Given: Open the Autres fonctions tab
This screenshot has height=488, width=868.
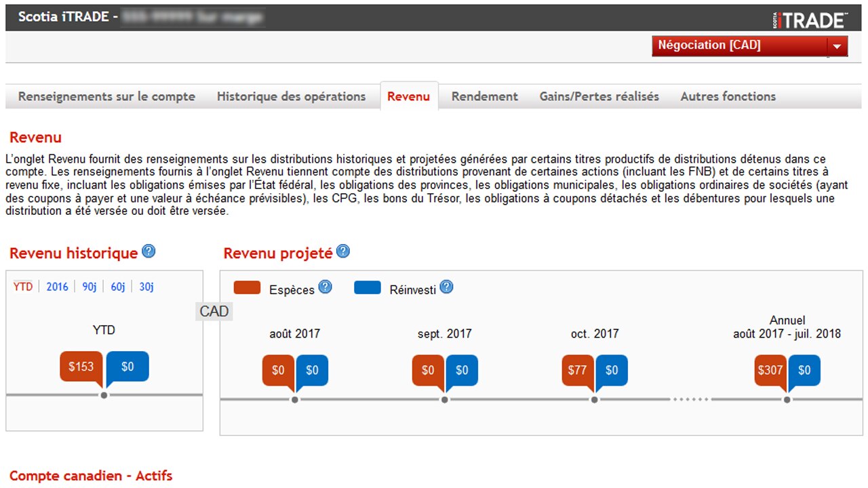Looking at the screenshot, I should (728, 96).
